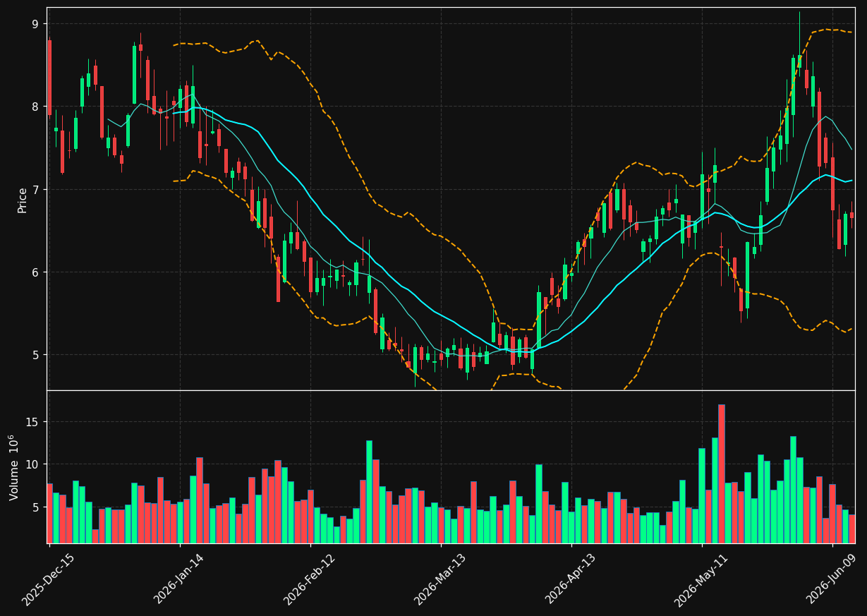Screen dimensions: 867x616
Task: Click the volume tick value 10
Action: click(32, 464)
